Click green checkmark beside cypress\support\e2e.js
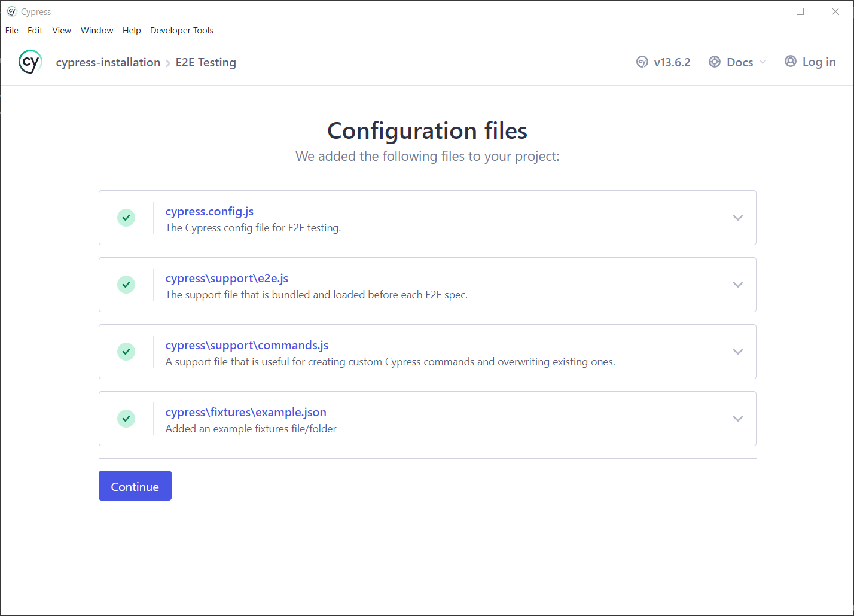This screenshot has height=616, width=854. pos(126,285)
